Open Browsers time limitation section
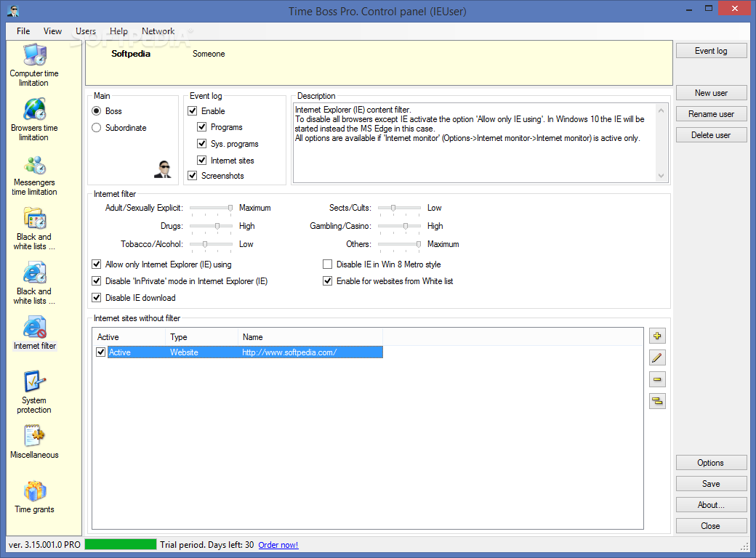756x558 pixels. pyautogui.click(x=34, y=120)
